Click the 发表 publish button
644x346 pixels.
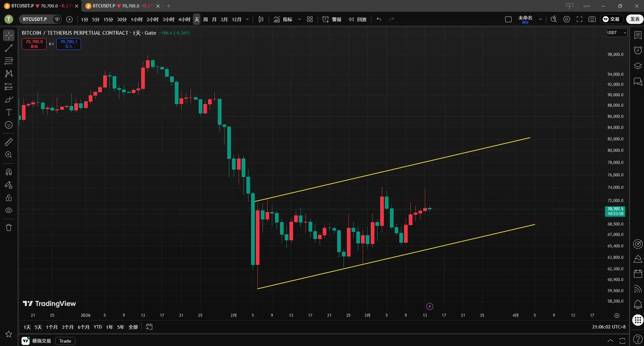click(x=635, y=19)
